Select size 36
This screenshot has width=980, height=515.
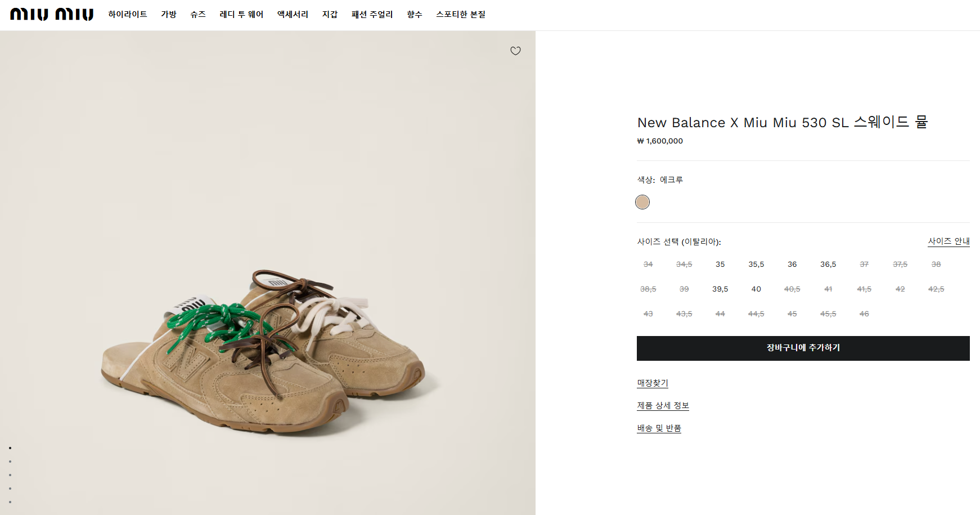point(792,264)
